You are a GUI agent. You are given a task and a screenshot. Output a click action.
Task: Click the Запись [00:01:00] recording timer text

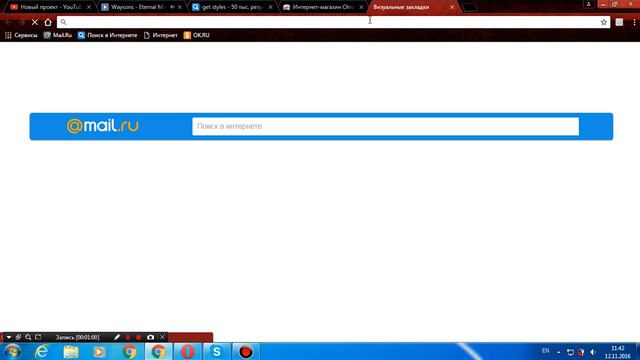[x=78, y=337]
